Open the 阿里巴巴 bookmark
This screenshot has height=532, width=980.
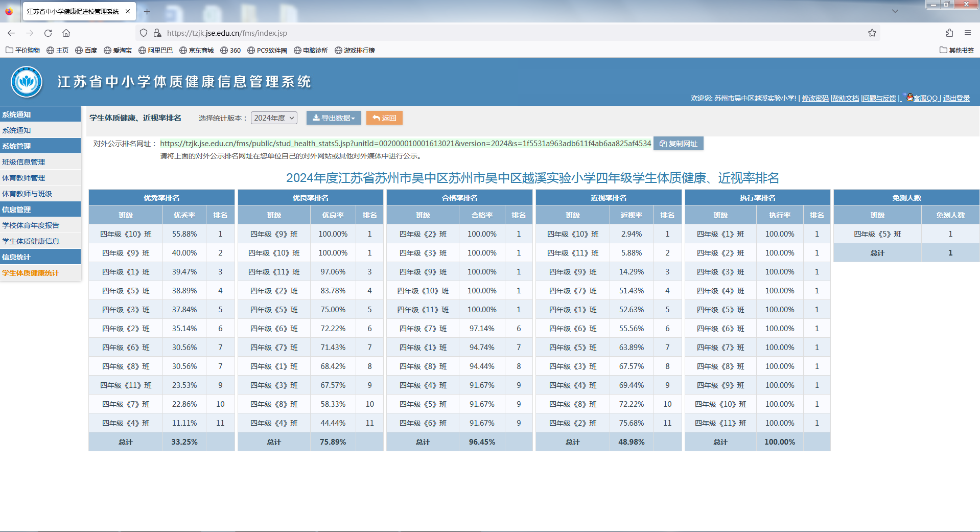(155, 50)
